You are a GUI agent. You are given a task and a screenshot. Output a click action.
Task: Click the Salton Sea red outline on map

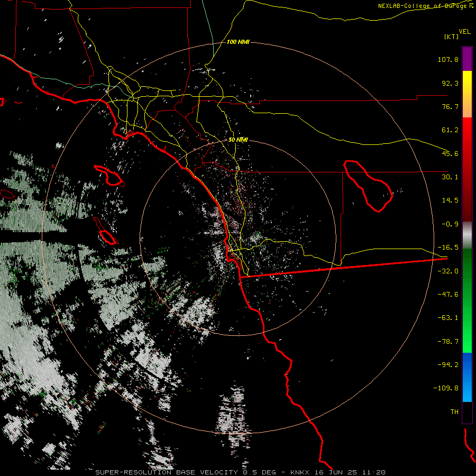(x=368, y=186)
